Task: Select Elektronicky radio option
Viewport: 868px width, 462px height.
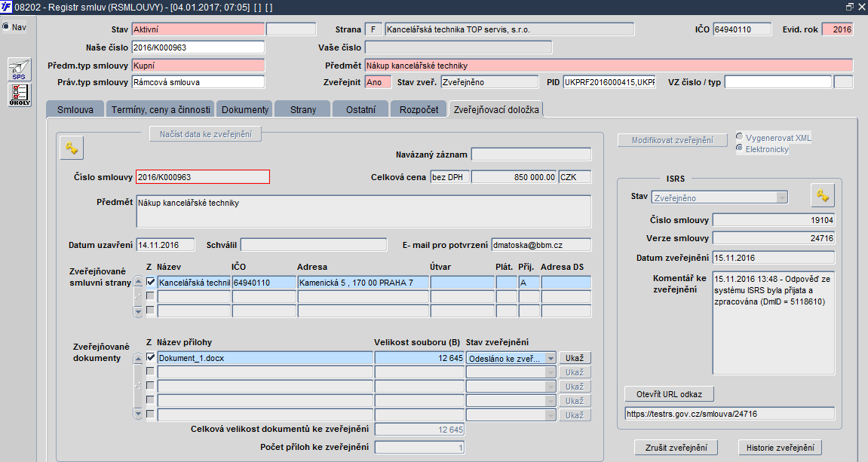Action: click(740, 148)
